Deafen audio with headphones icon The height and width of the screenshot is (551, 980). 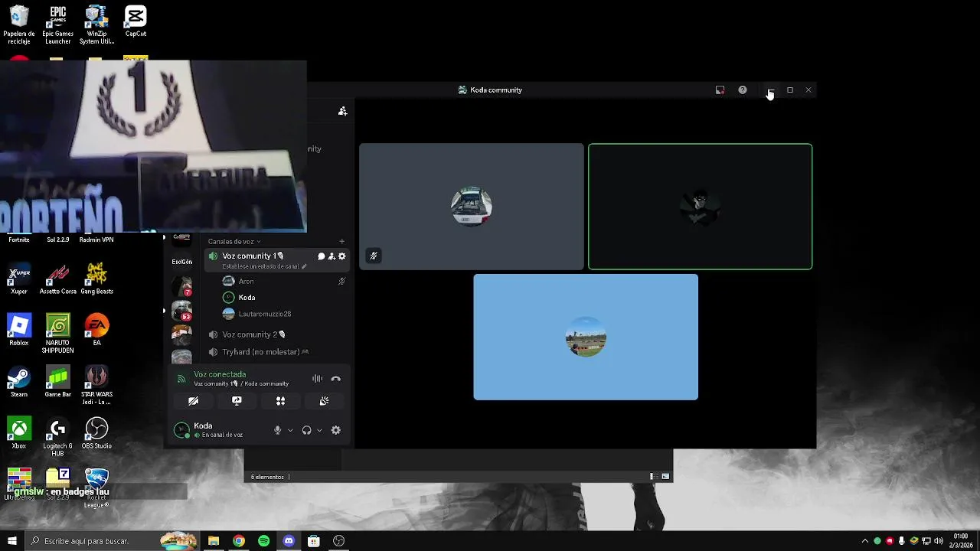tap(306, 430)
